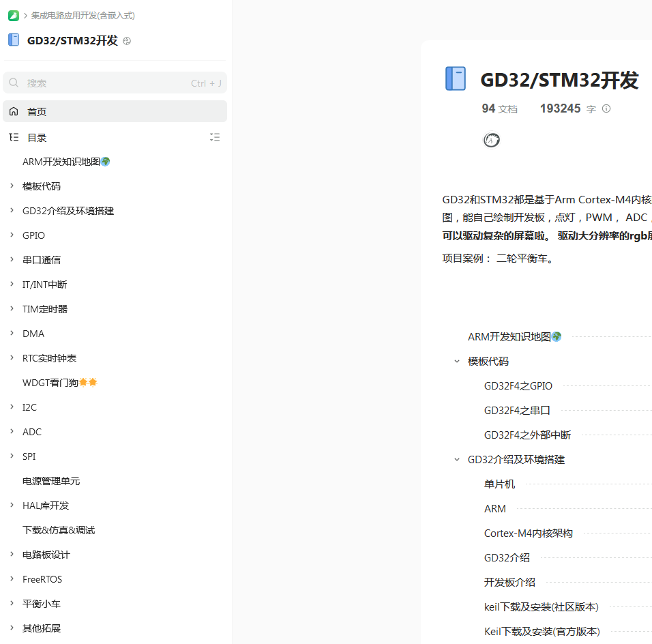The image size is (652, 644).
Task: Select the TIM定时器 label in sidebar
Action: point(45,309)
